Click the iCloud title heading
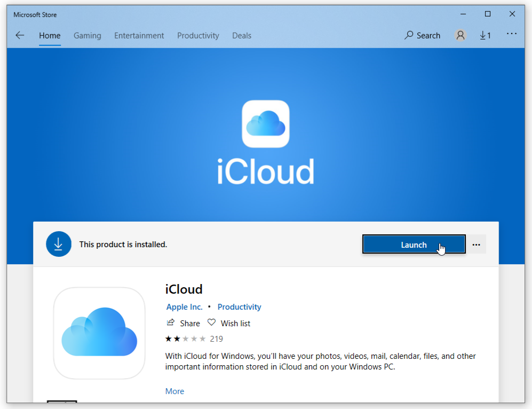The image size is (532, 409). pyautogui.click(x=184, y=289)
